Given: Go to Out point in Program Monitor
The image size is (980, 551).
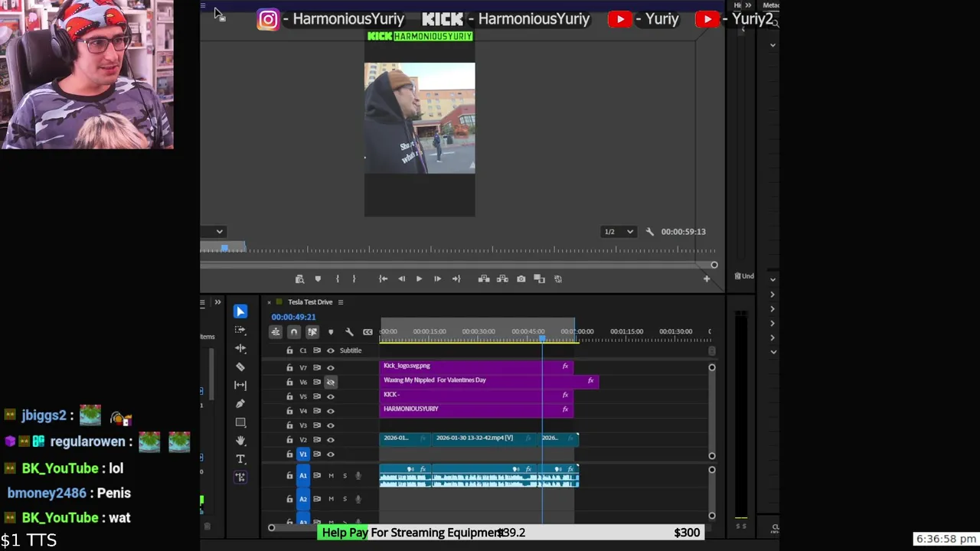Looking at the screenshot, I should 456,279.
